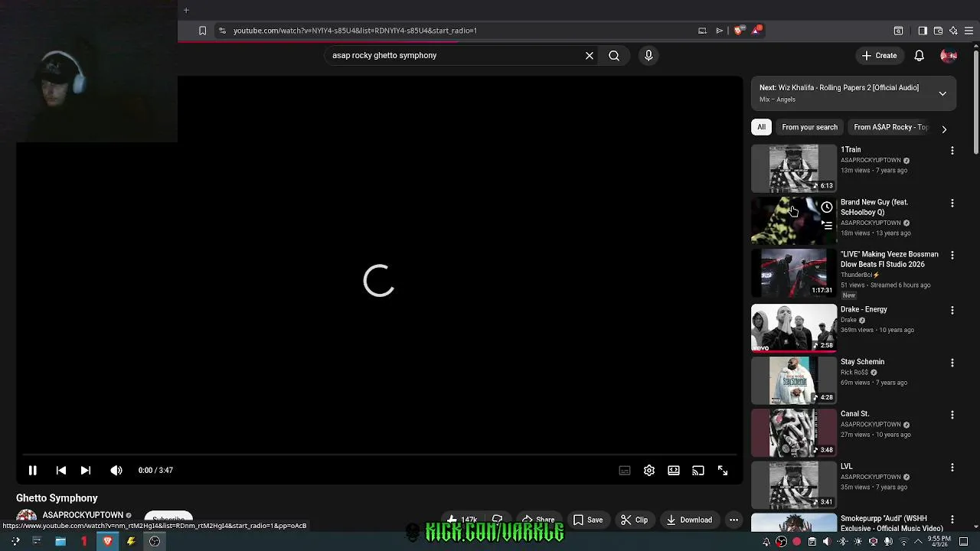Play the Canal St. video title
This screenshot has height=551, width=980.
[x=854, y=414]
